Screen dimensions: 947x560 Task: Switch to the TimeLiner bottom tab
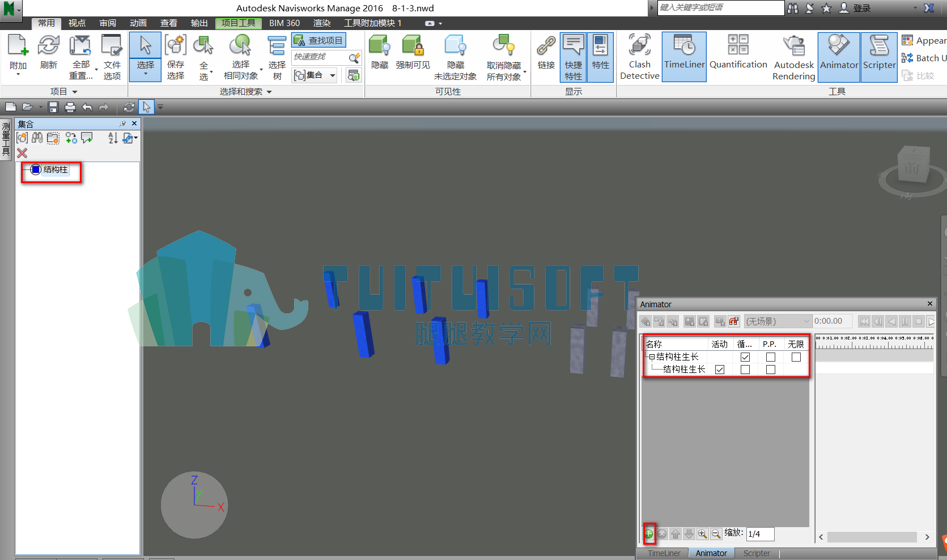(664, 553)
